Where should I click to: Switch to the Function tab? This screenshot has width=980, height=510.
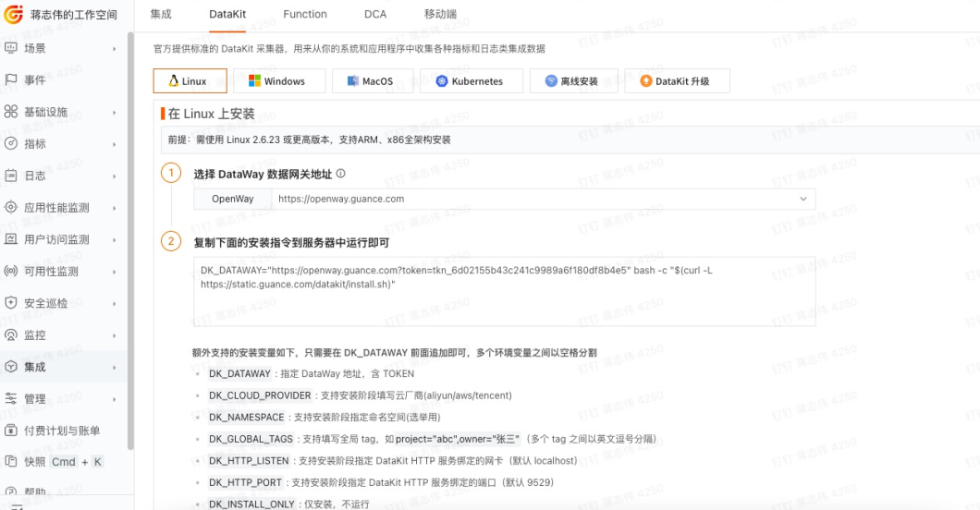point(305,14)
